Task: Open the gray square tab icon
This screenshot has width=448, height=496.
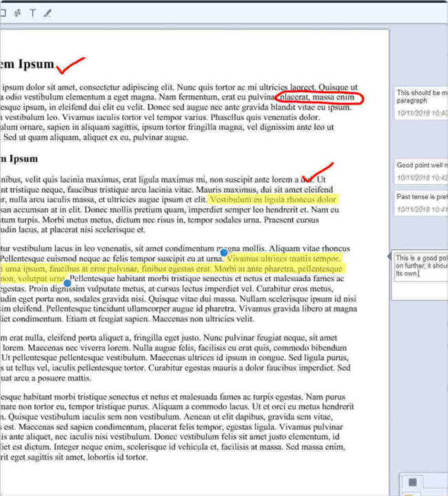Action: click(412, 482)
